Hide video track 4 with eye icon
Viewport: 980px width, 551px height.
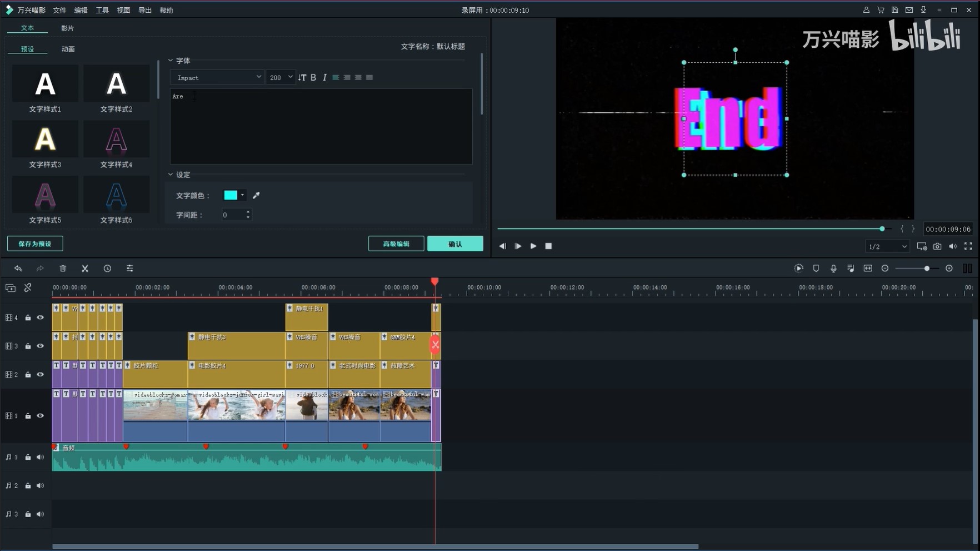pos(41,317)
